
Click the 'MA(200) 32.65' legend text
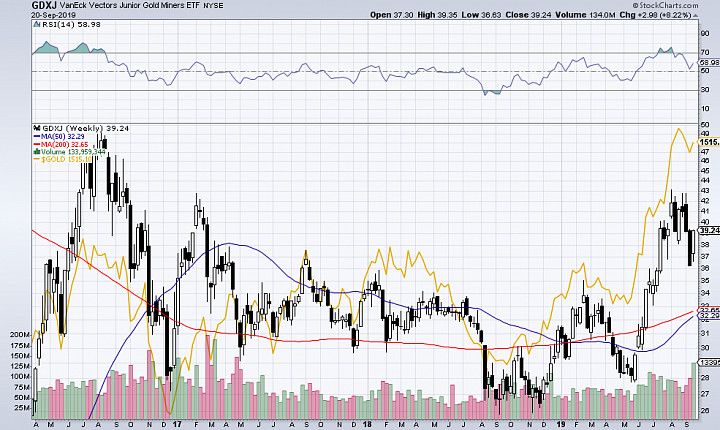click(x=65, y=144)
